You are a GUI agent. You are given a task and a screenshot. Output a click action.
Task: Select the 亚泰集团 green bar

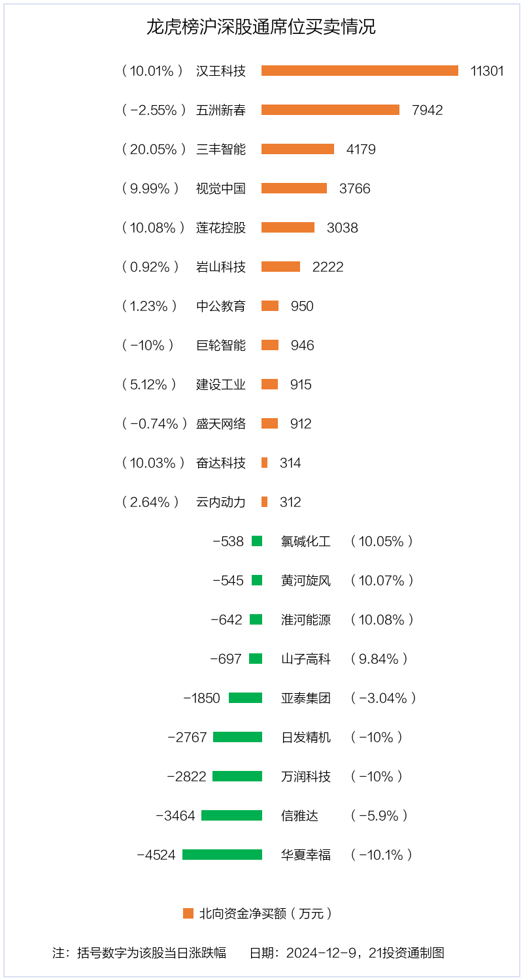point(245,698)
